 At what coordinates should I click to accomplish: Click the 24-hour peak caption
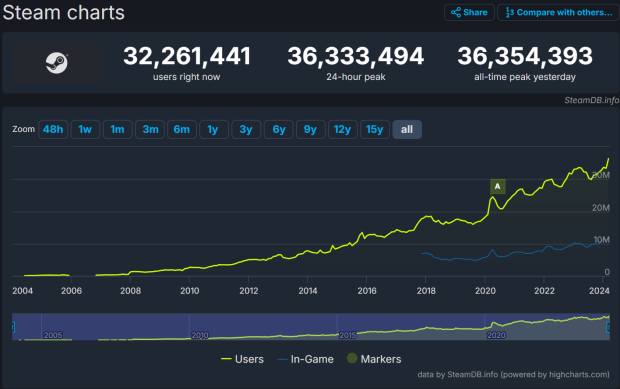pos(355,77)
